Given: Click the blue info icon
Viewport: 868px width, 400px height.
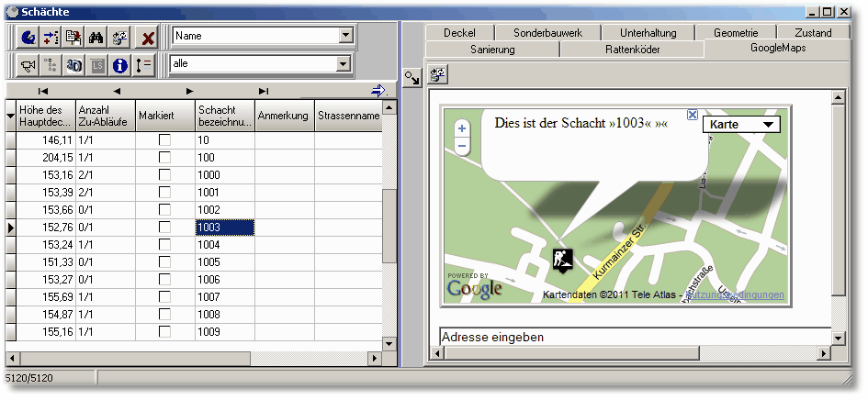Looking at the screenshot, I should (x=119, y=66).
